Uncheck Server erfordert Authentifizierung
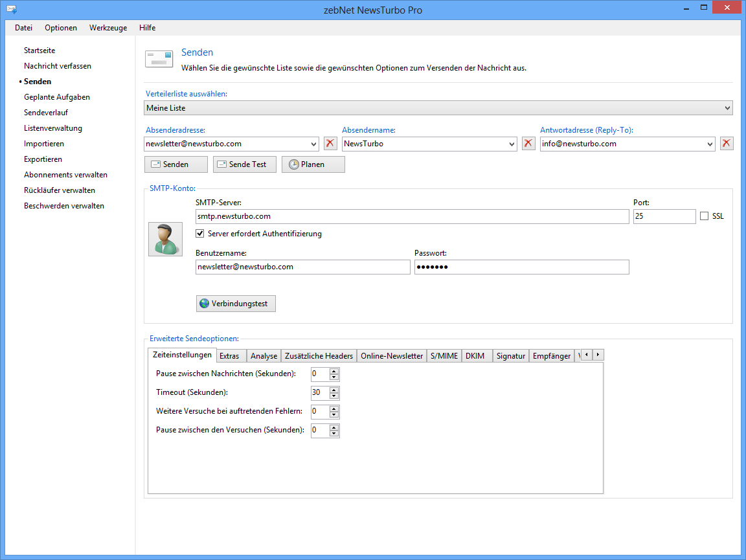The width and height of the screenshot is (746, 560). [x=200, y=234]
